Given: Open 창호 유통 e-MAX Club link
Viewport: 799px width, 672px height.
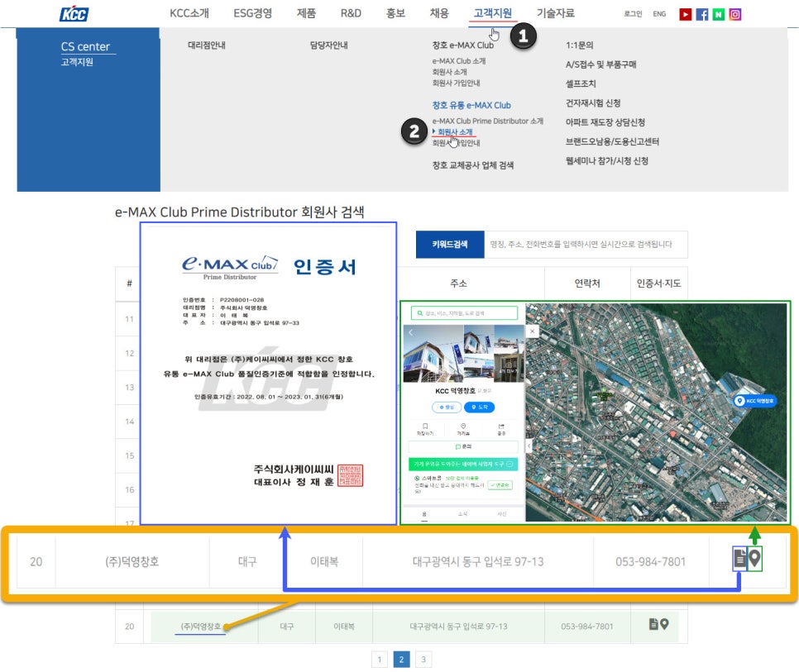Looking at the screenshot, I should (471, 105).
